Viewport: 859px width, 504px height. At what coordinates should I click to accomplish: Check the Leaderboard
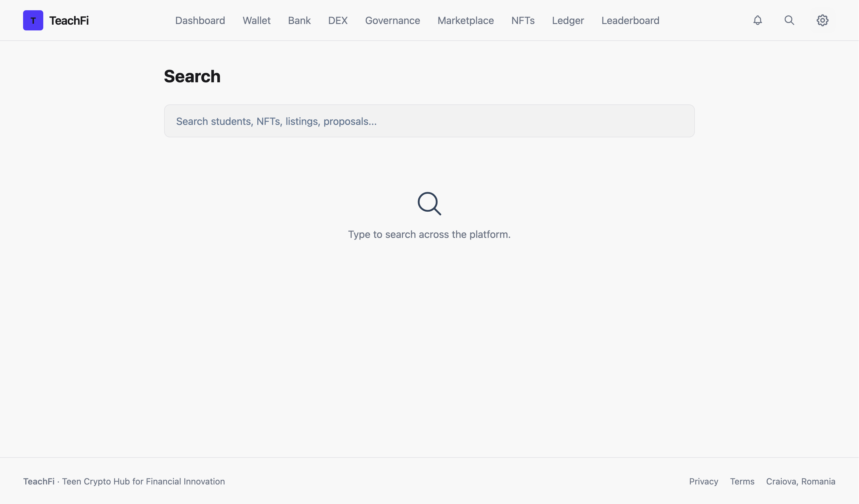coord(630,20)
